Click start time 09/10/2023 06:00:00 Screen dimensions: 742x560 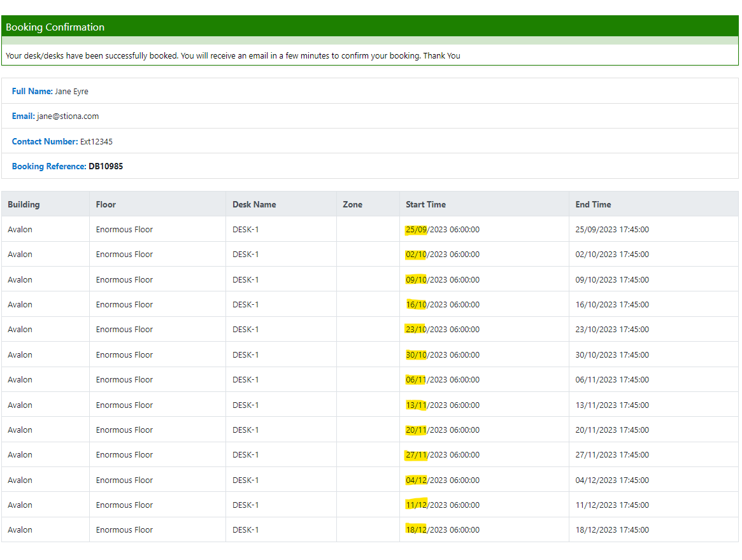pyautogui.click(x=443, y=279)
